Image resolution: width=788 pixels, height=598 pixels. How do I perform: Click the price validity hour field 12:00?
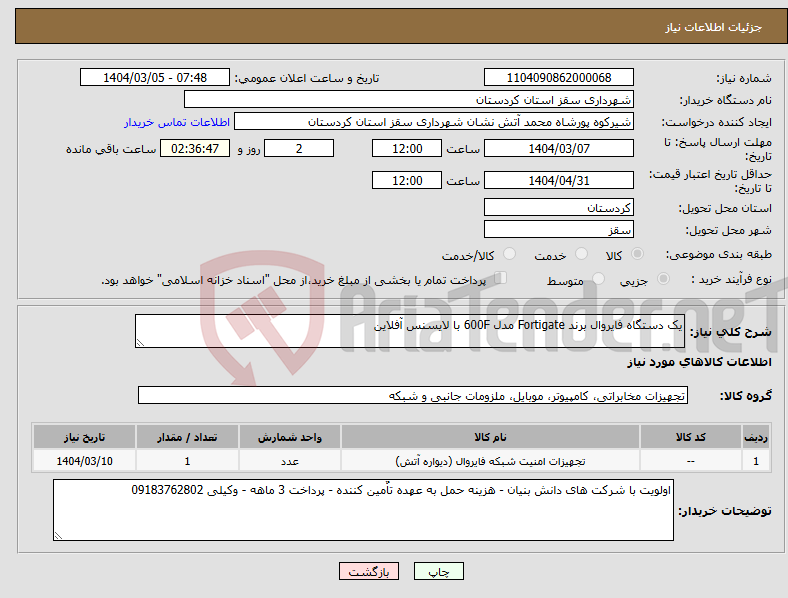click(x=407, y=180)
